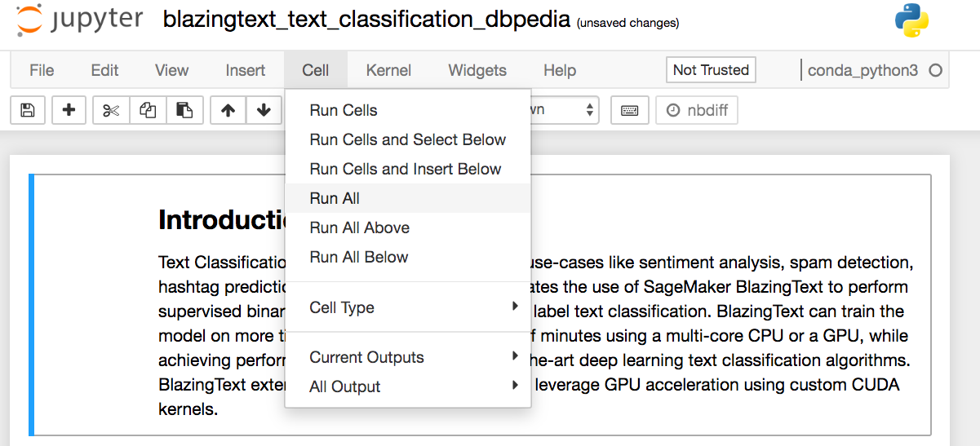The height and width of the screenshot is (446, 980).
Task: Click the unsaved changes status text
Action: point(627,23)
